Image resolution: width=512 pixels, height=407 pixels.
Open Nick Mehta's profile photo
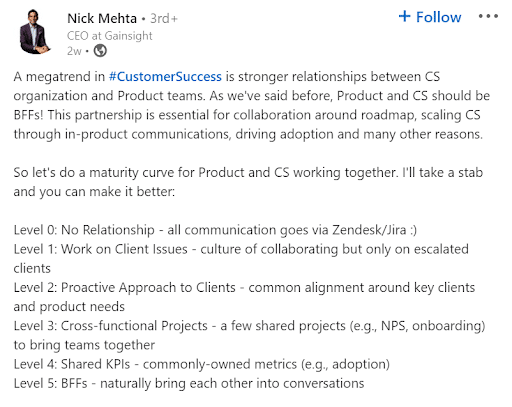[34, 32]
